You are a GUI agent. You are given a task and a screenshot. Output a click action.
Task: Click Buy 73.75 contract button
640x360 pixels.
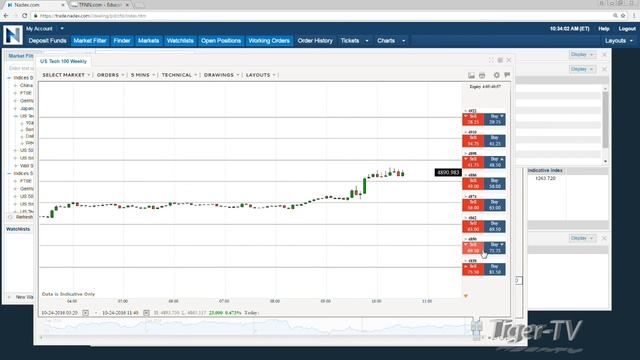pos(495,248)
